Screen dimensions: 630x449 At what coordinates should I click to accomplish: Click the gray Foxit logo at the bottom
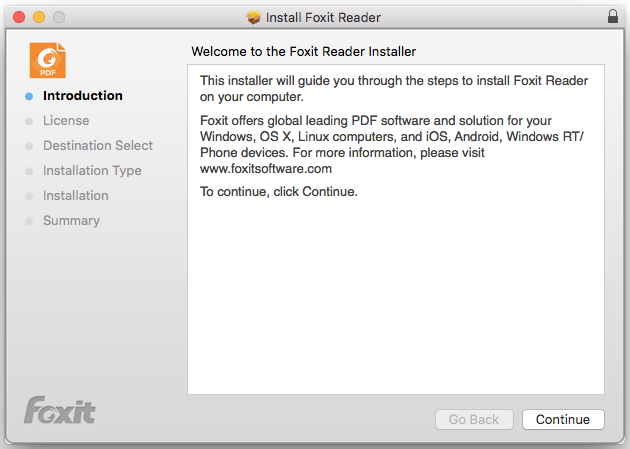(59, 410)
